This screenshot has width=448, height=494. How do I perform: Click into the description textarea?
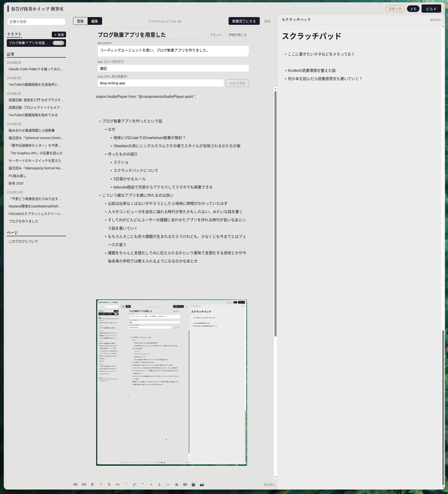(173, 51)
